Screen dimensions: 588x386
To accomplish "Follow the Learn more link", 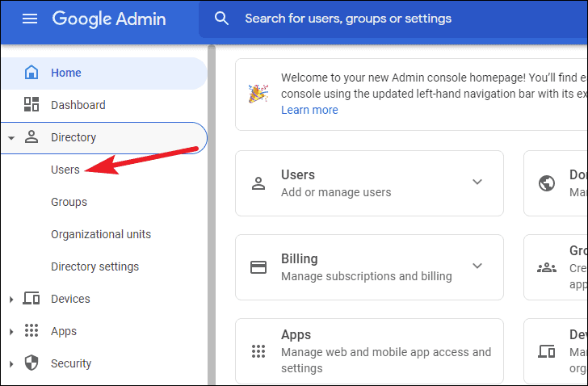I will 309,110.
